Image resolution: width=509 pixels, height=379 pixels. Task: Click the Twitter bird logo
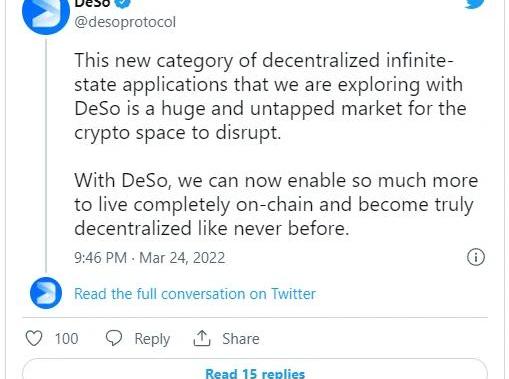(475, 3)
